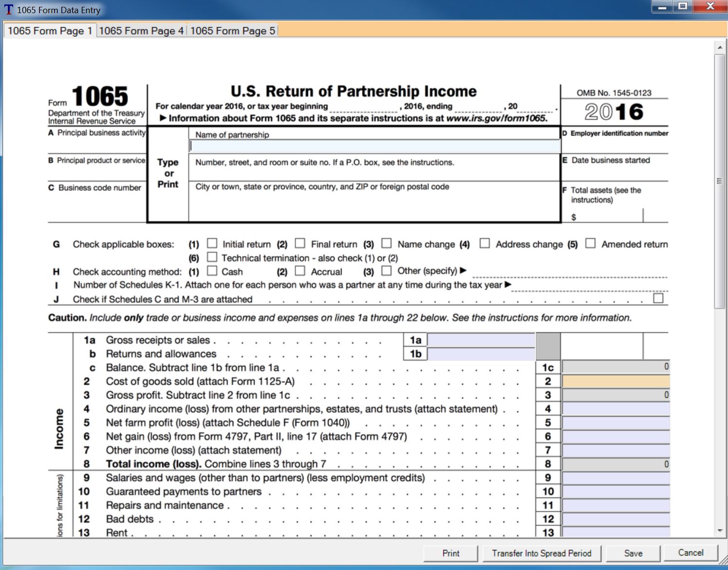The height and width of the screenshot is (570, 728).
Task: Click the 'U.S. Return of Partnership Income' heading
Action: (x=353, y=91)
